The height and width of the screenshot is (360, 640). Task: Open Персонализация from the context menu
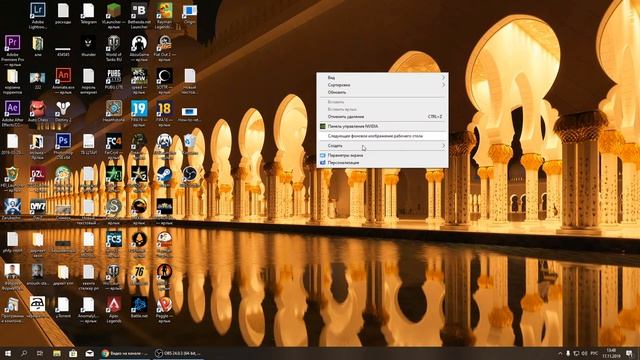[x=382, y=163]
